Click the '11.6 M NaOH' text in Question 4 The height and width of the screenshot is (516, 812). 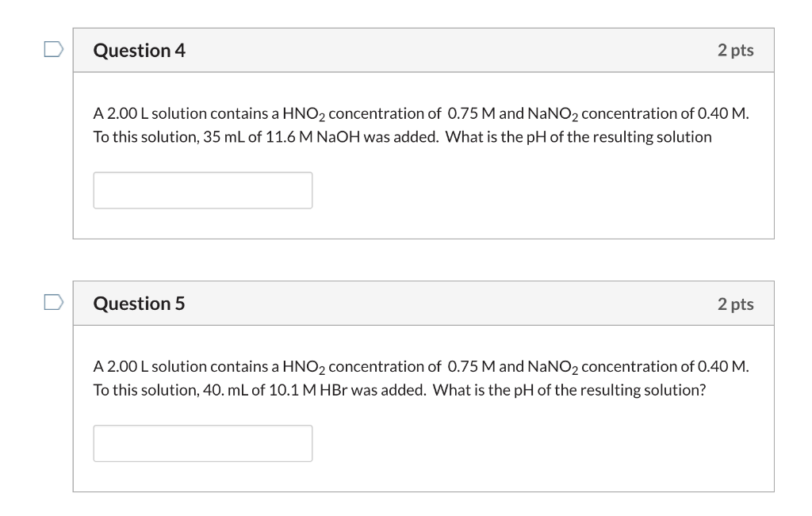coord(312,137)
